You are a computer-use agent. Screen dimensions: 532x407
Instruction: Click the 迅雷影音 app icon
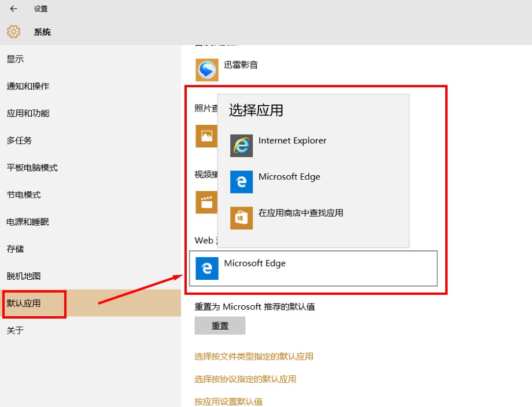click(207, 70)
